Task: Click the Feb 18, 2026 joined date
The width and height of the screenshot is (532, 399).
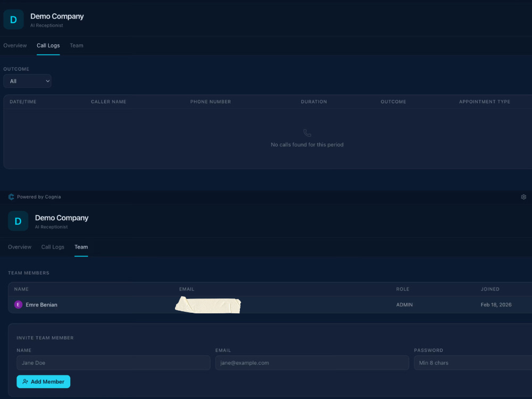Action: point(496,305)
